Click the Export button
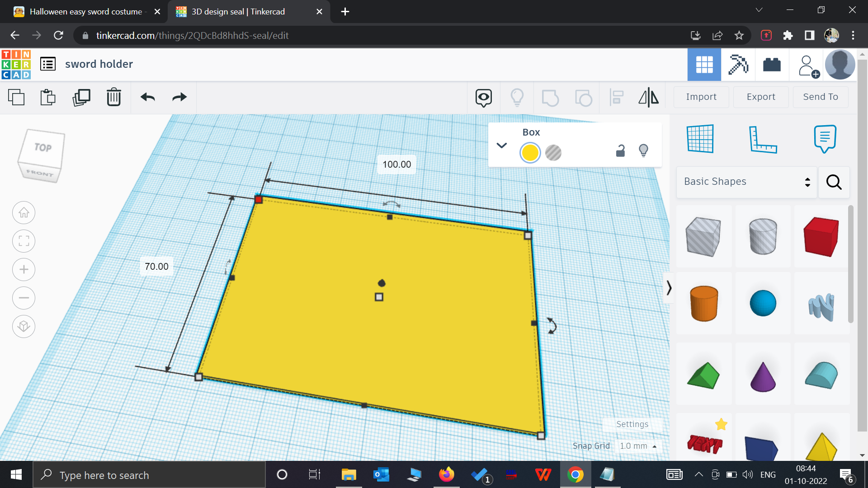This screenshot has height=488, width=868. (x=761, y=97)
